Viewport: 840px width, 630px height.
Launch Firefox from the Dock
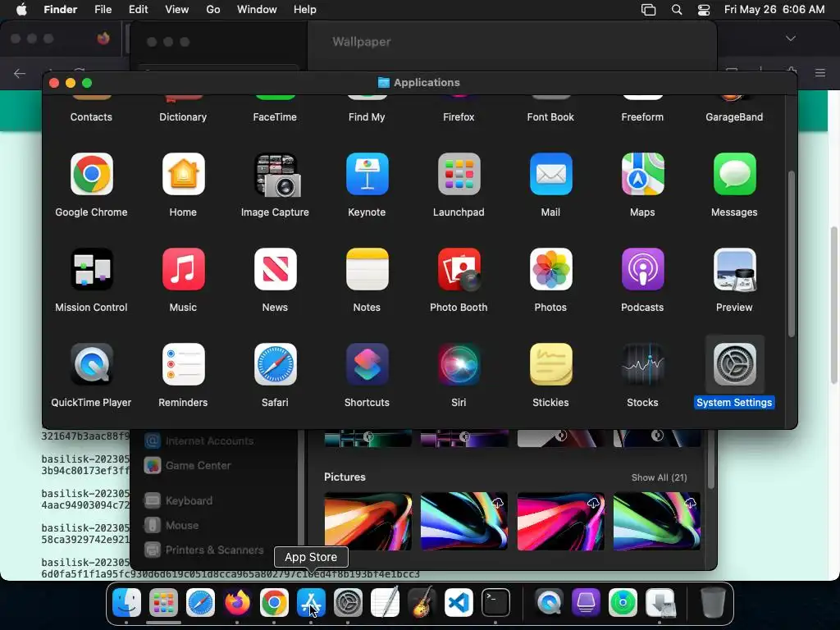pyautogui.click(x=237, y=602)
